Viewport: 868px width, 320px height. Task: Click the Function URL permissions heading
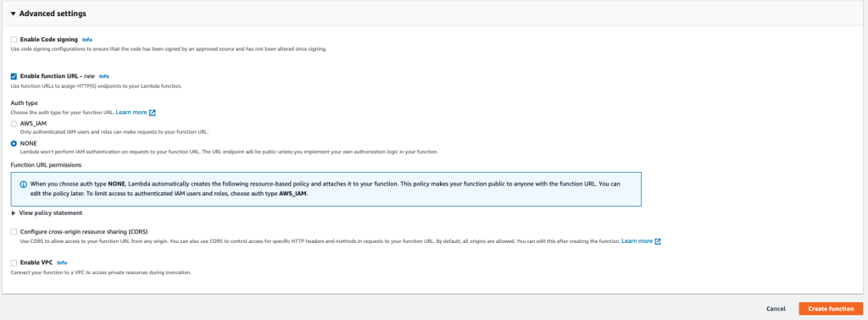[46, 165]
